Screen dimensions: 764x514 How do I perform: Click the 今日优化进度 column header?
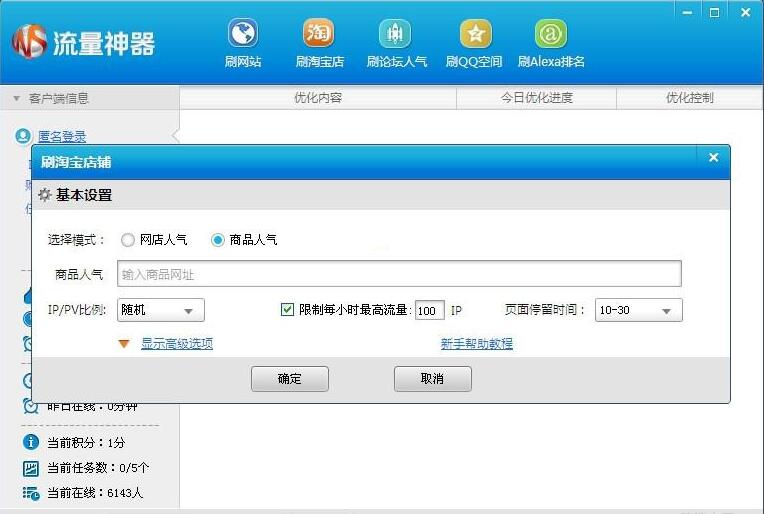(x=536, y=98)
